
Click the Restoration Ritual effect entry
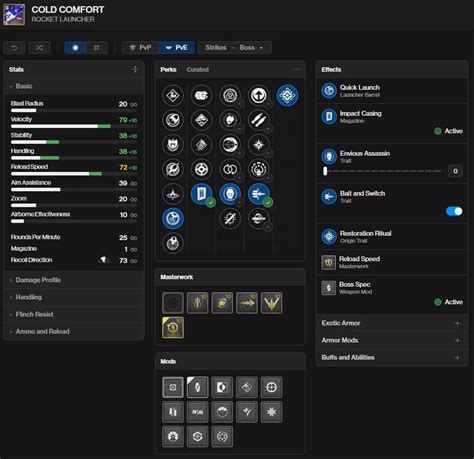(x=392, y=237)
